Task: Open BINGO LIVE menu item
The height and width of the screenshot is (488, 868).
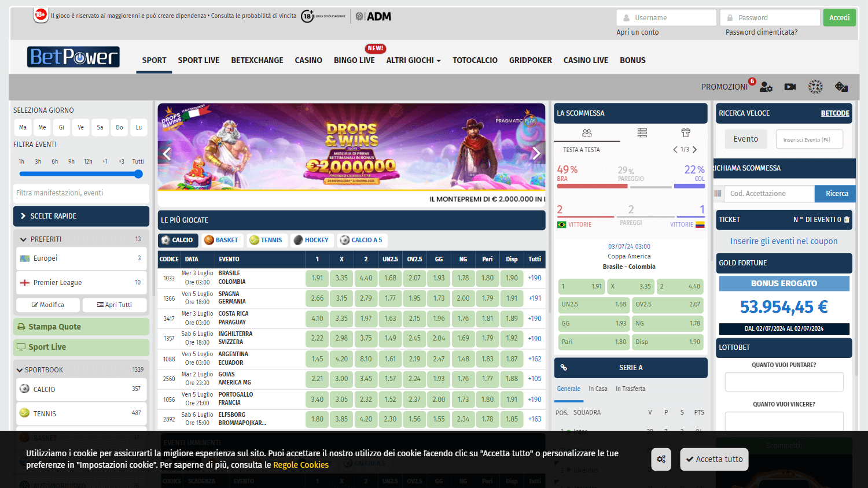Action: coord(354,60)
